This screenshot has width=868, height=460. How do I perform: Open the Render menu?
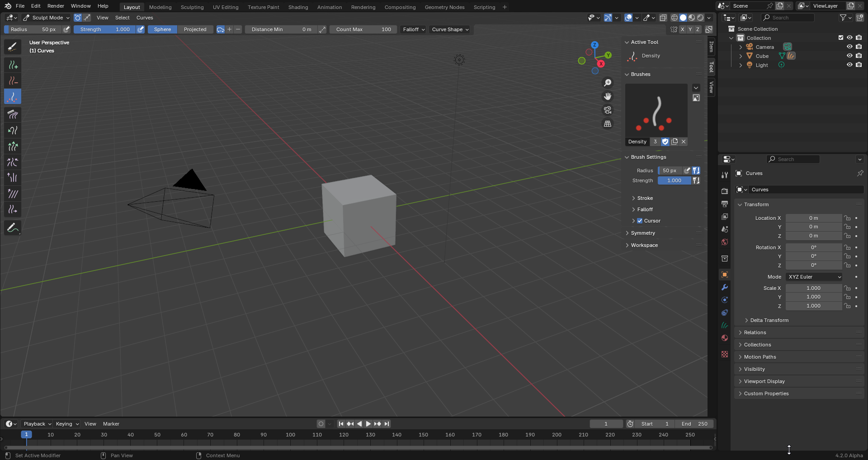(x=56, y=6)
